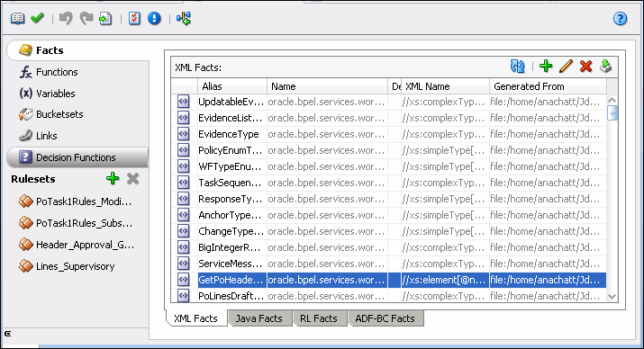Click the dictionary book icon in toolbar

(17, 18)
